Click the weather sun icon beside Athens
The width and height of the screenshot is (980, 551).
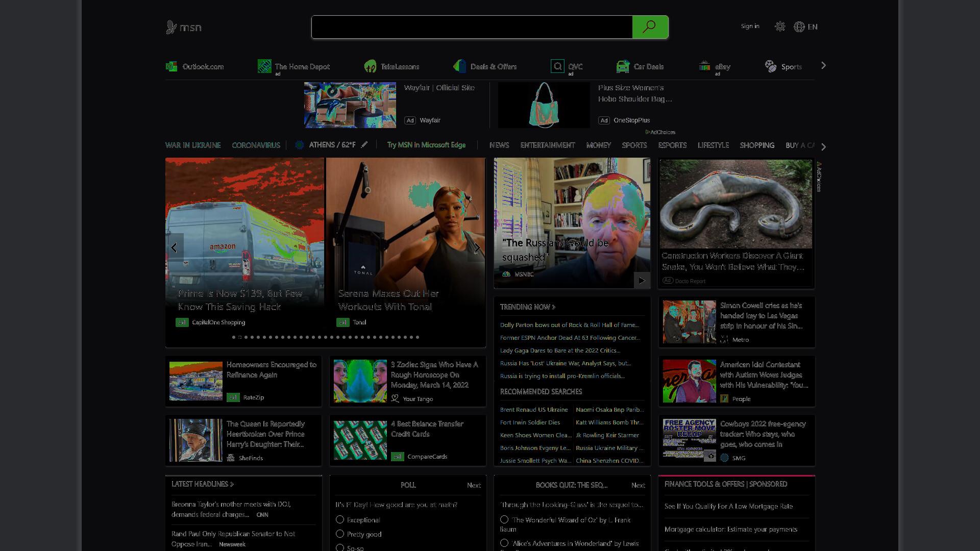coord(300,145)
